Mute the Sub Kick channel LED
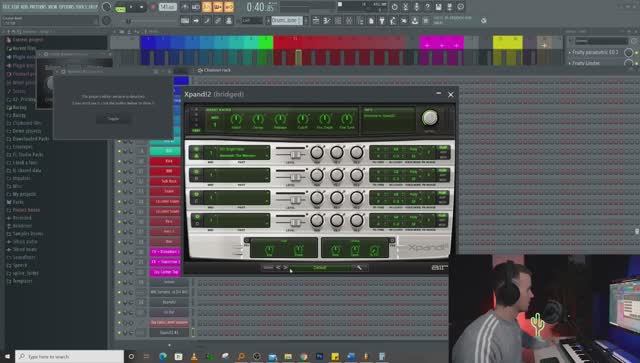The image size is (640, 363). 119,181
